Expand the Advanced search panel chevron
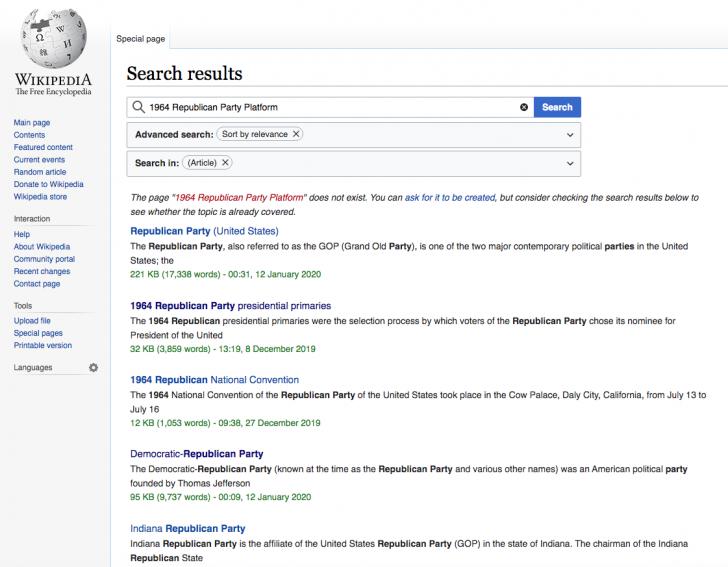 coord(570,135)
